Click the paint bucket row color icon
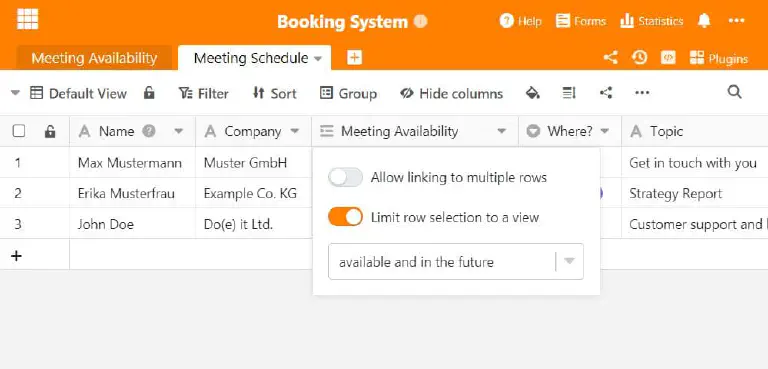The image size is (768, 369). click(x=532, y=93)
